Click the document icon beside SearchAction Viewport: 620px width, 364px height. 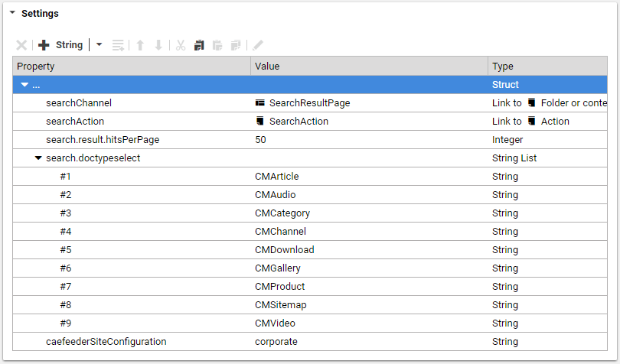(259, 121)
